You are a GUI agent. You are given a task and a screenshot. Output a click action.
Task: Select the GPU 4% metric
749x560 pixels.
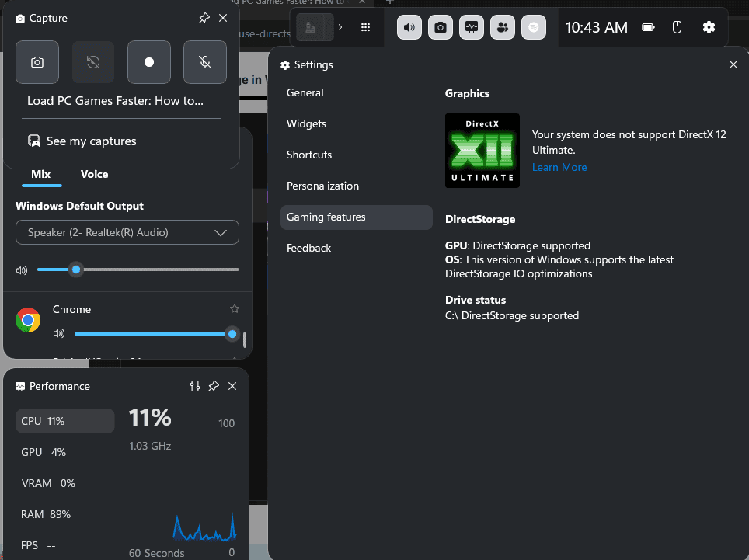click(x=44, y=452)
